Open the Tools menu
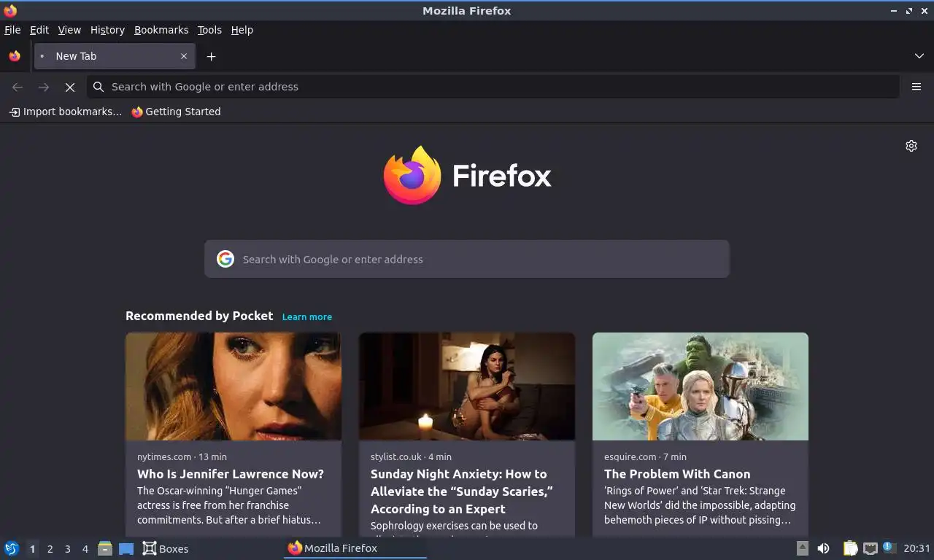Image resolution: width=934 pixels, height=560 pixels. coord(209,30)
